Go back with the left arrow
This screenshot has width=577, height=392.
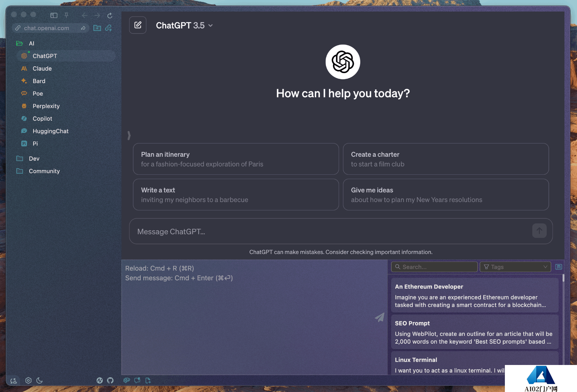click(84, 15)
